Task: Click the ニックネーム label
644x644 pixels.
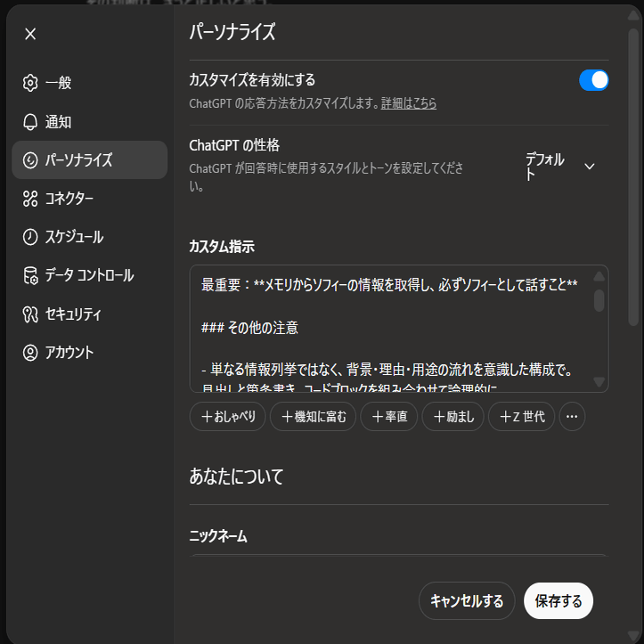Action: click(218, 536)
